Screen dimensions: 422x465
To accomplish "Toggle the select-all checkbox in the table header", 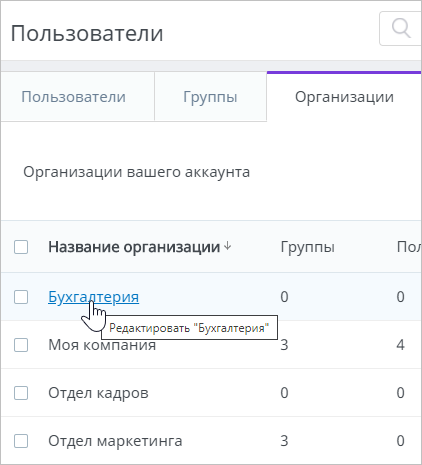I will click(x=21, y=247).
